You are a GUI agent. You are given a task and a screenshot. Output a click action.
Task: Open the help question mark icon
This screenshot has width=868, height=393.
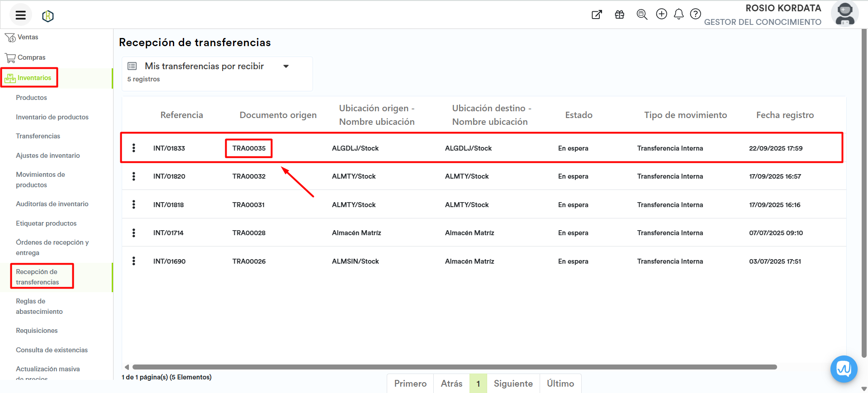[695, 14]
